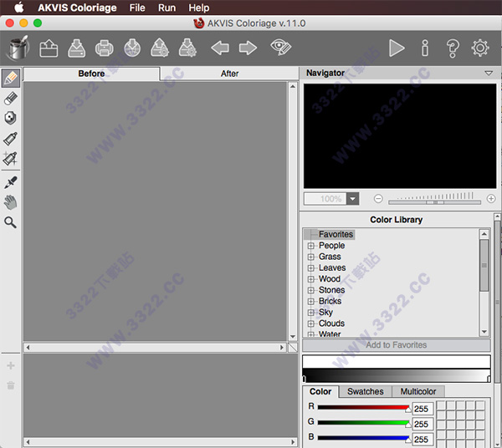
Task: Click the Load Strokes toolbar icon
Action: point(160,48)
